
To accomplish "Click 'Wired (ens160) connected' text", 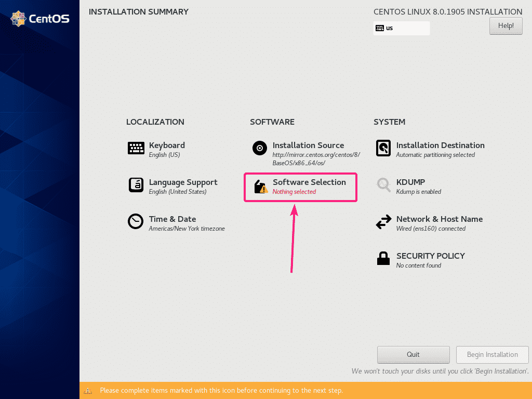I will pos(431,229).
